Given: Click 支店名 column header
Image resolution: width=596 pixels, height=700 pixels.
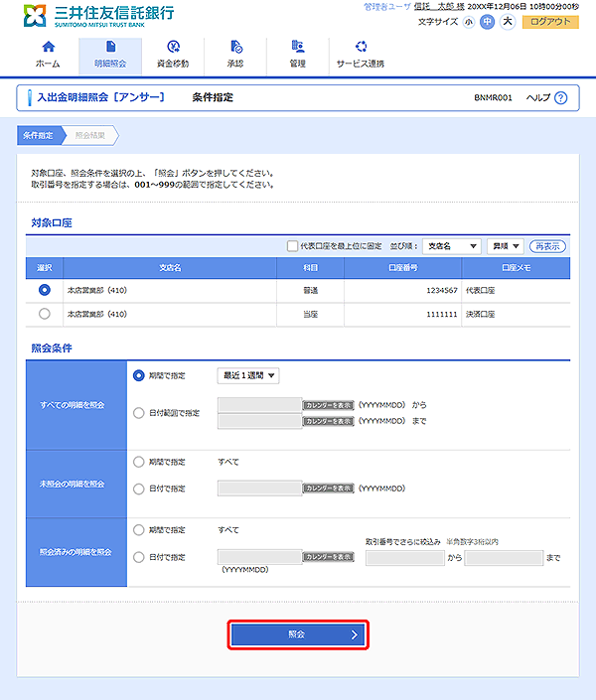Looking at the screenshot, I should pos(170,268).
